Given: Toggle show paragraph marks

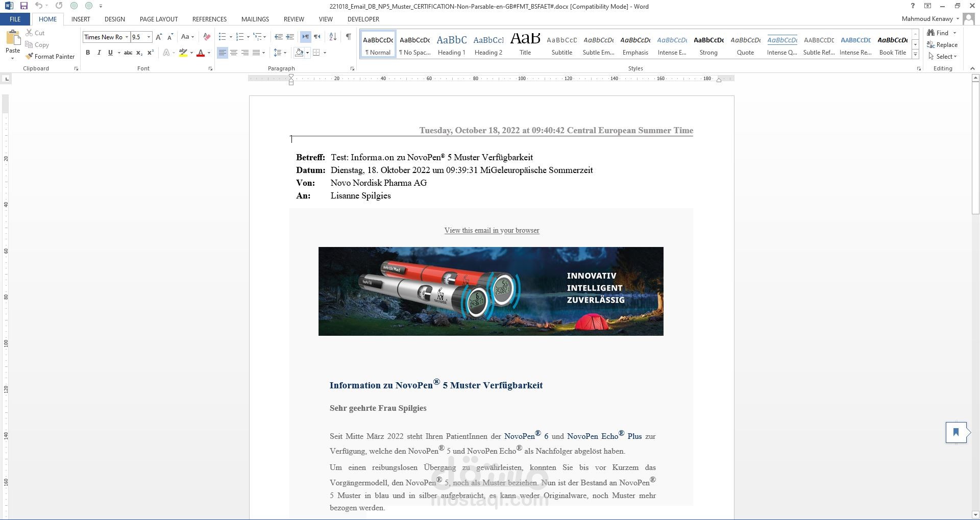Looking at the screenshot, I should click(348, 37).
